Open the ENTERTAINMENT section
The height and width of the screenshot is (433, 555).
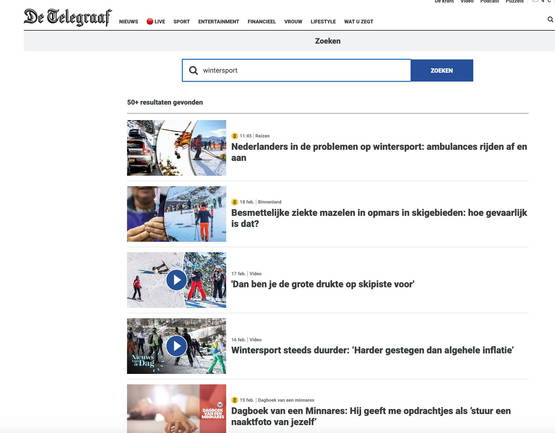tap(218, 22)
